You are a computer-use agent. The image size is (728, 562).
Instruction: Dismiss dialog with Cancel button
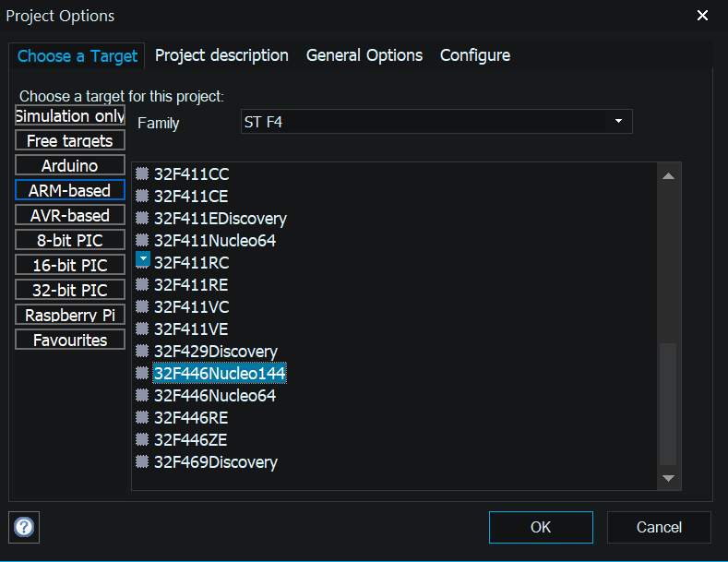pos(659,527)
